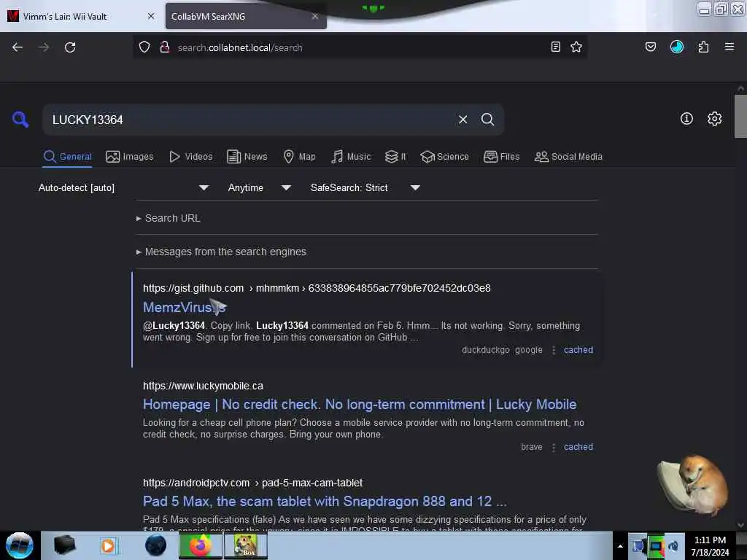Open the Pocket save icon
Screen dimensions: 747x560
click(650, 47)
